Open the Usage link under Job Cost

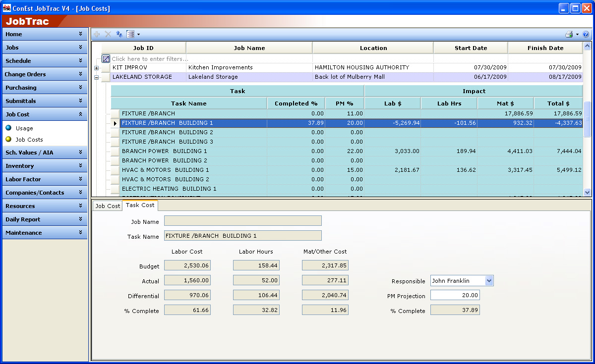(24, 128)
